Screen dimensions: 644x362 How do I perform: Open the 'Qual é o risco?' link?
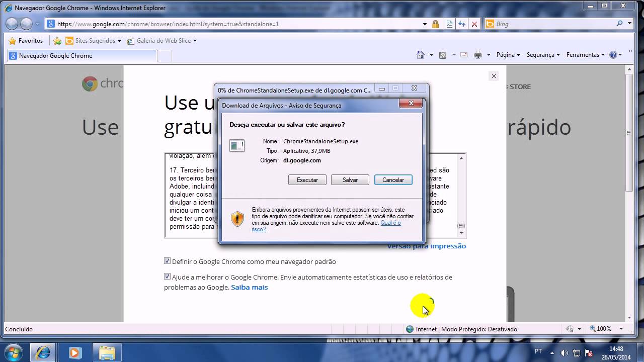click(x=326, y=226)
